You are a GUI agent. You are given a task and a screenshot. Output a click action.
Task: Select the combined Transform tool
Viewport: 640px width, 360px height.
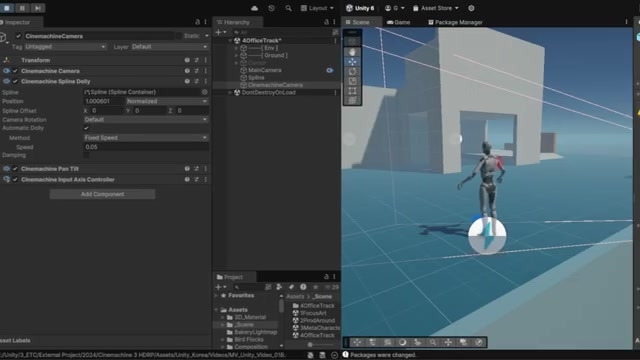coord(352,100)
